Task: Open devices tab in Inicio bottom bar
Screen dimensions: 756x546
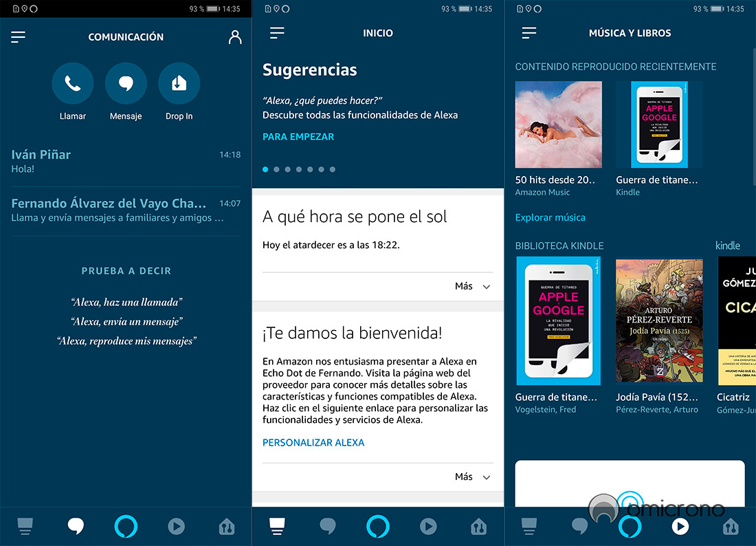Action: [479, 526]
